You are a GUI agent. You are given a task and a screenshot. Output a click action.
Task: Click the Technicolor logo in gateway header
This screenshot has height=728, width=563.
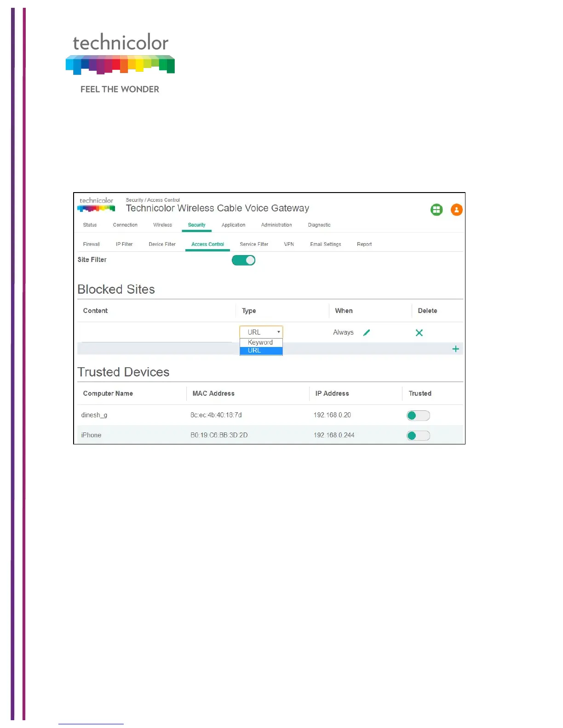[96, 205]
